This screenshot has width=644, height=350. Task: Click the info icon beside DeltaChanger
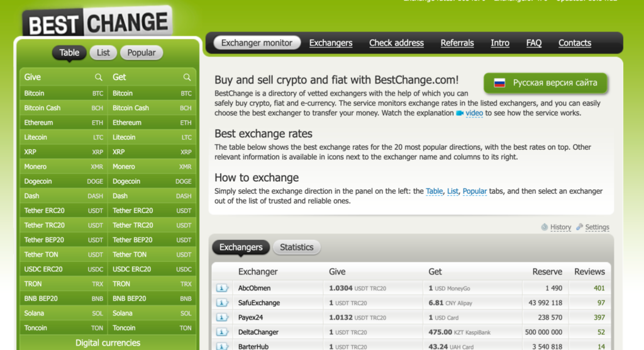click(223, 332)
